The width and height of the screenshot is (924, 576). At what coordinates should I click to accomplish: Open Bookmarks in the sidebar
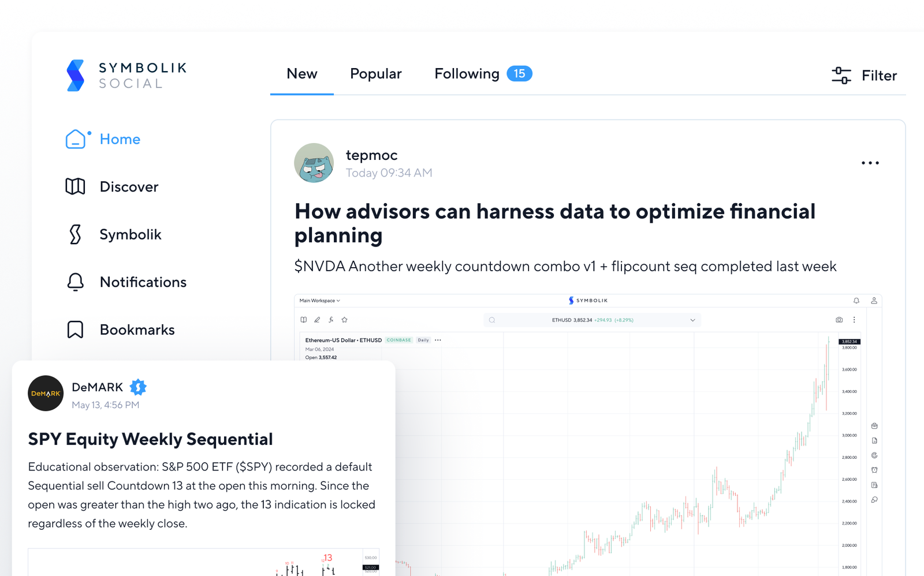pyautogui.click(x=120, y=330)
